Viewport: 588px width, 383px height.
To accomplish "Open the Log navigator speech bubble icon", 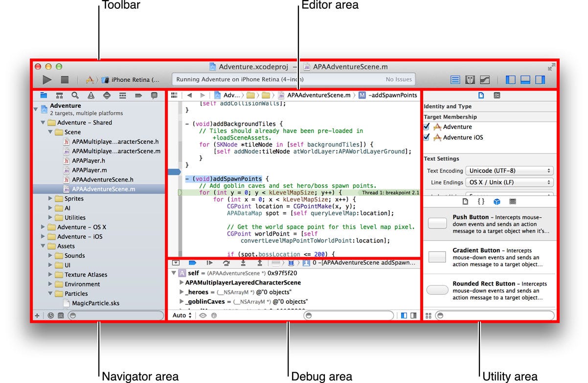I will click(x=154, y=96).
